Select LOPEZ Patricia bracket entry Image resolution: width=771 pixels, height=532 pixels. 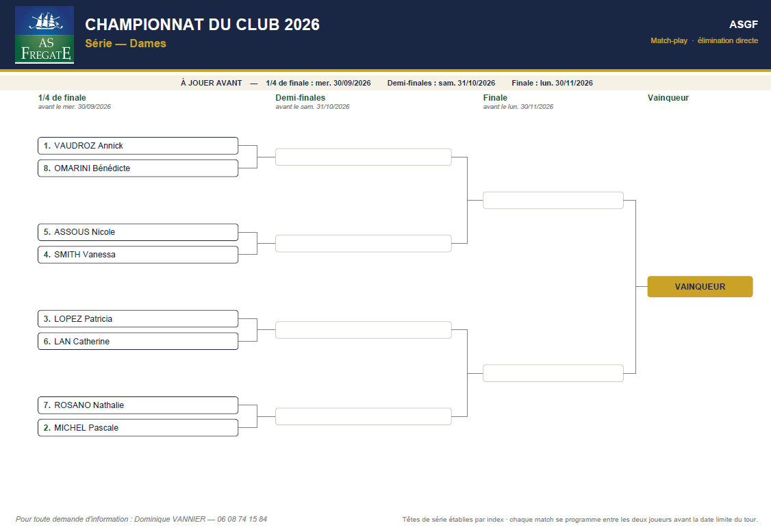[x=138, y=318]
